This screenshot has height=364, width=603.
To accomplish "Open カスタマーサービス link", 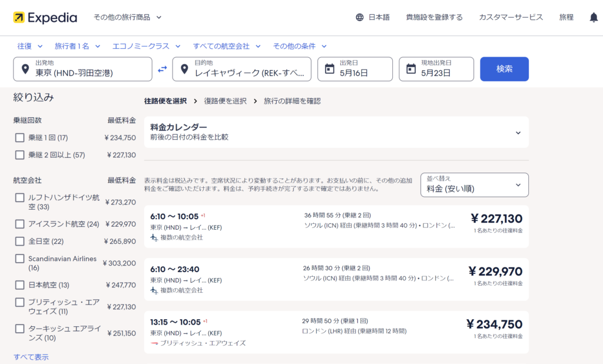I will pyautogui.click(x=511, y=17).
